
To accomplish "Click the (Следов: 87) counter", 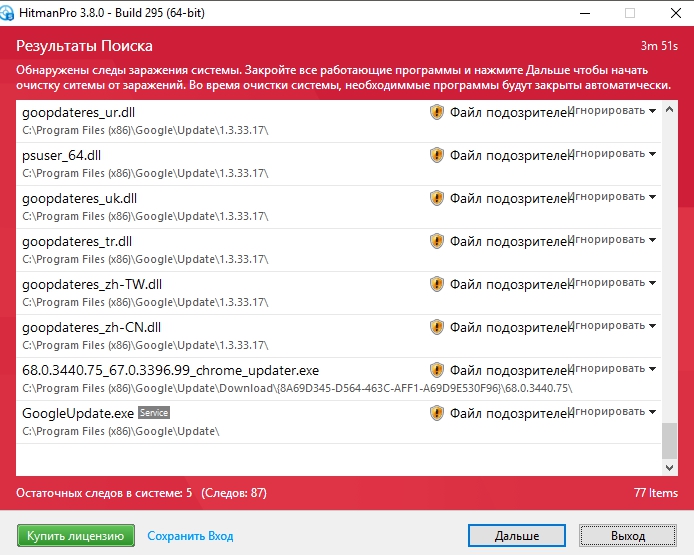I will tap(234, 493).
